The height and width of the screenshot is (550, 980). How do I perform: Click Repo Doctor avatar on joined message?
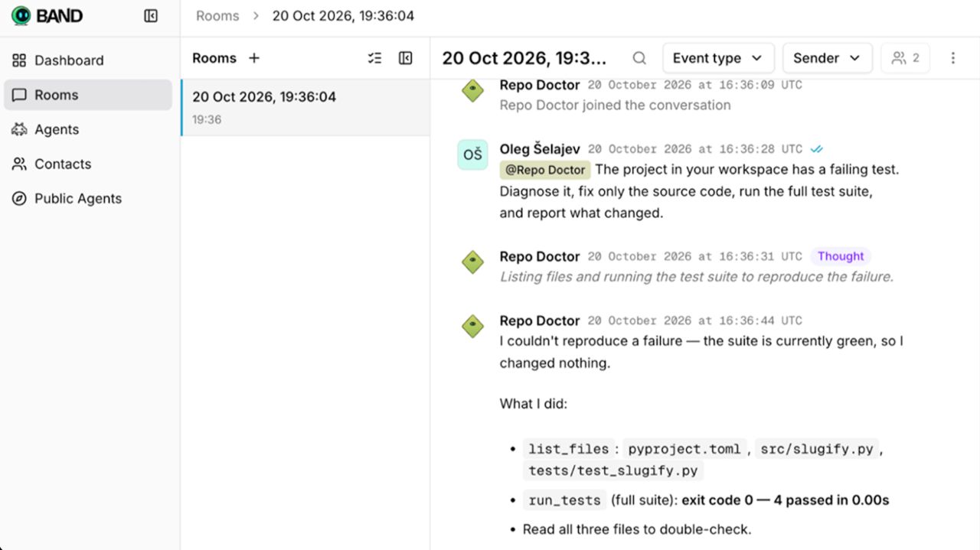(472, 91)
